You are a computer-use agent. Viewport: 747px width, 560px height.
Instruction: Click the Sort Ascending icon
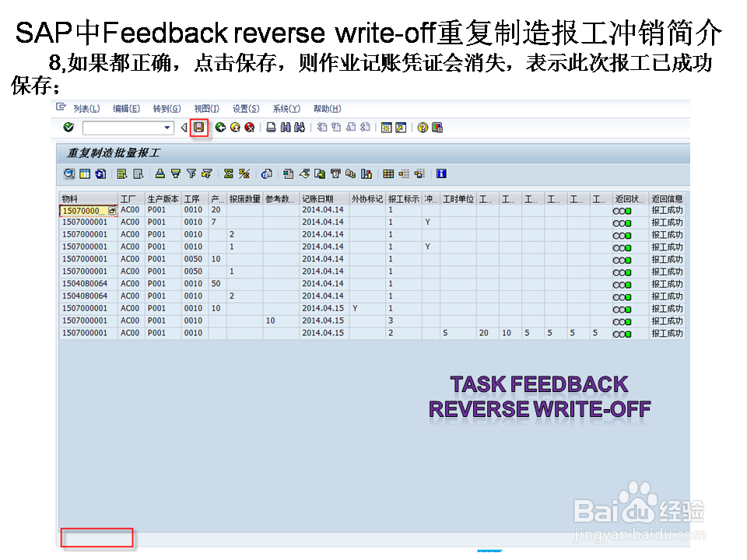(160, 173)
